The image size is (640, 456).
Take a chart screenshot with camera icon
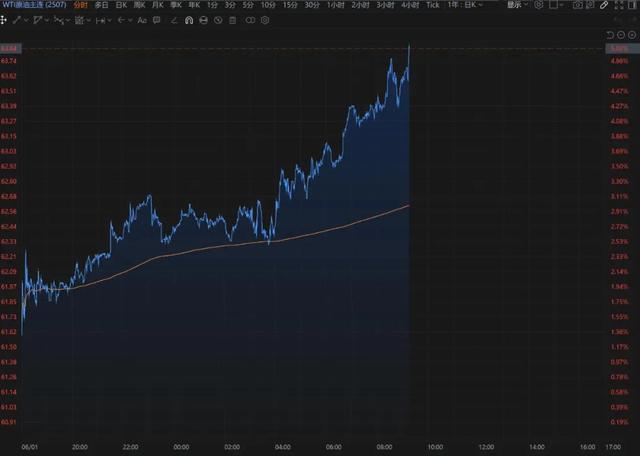[x=578, y=5]
